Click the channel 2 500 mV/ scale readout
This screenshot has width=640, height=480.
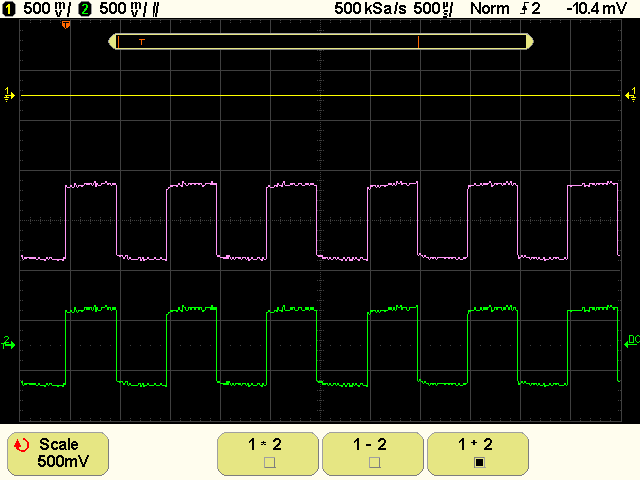(x=123, y=9)
